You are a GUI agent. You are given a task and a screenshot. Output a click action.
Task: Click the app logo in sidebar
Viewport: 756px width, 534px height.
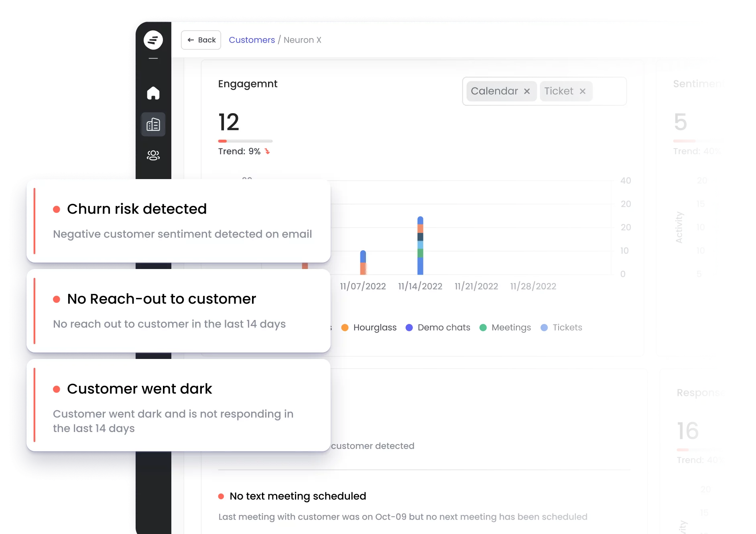pyautogui.click(x=153, y=40)
